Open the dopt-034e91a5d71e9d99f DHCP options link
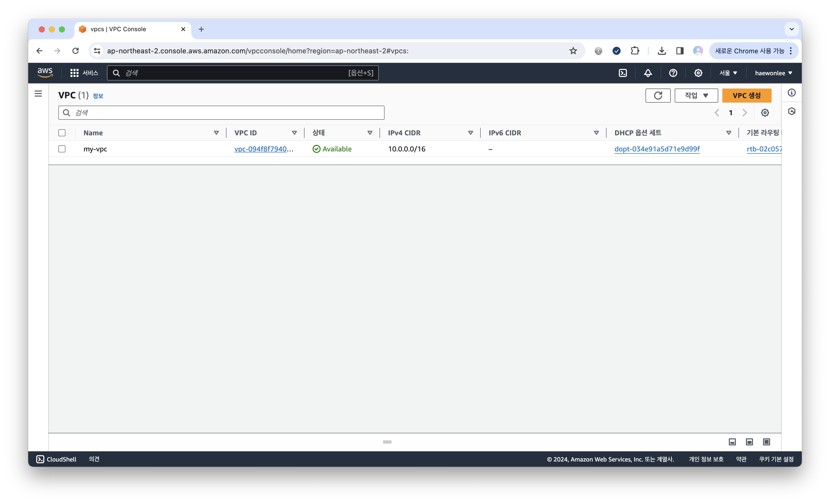 point(657,149)
